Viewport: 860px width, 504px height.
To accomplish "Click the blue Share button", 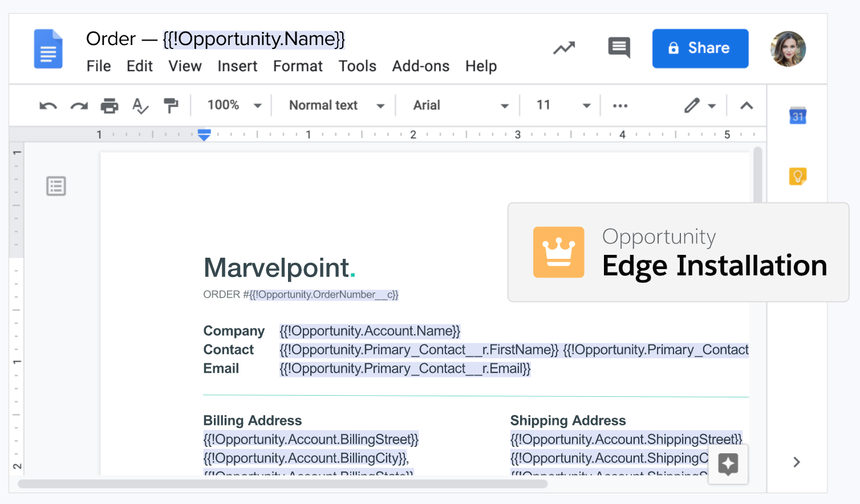I will point(700,48).
